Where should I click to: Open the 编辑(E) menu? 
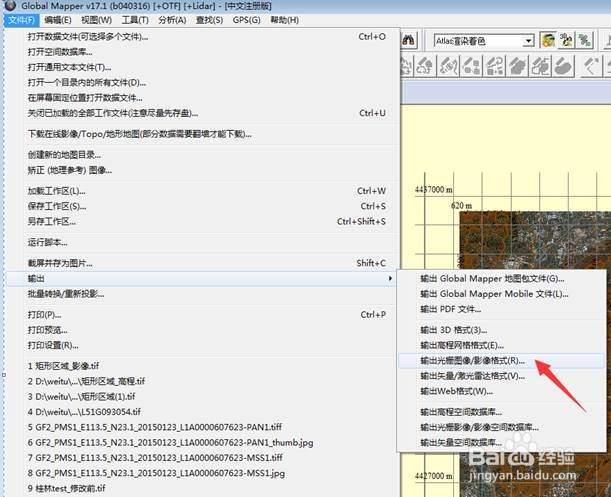58,20
